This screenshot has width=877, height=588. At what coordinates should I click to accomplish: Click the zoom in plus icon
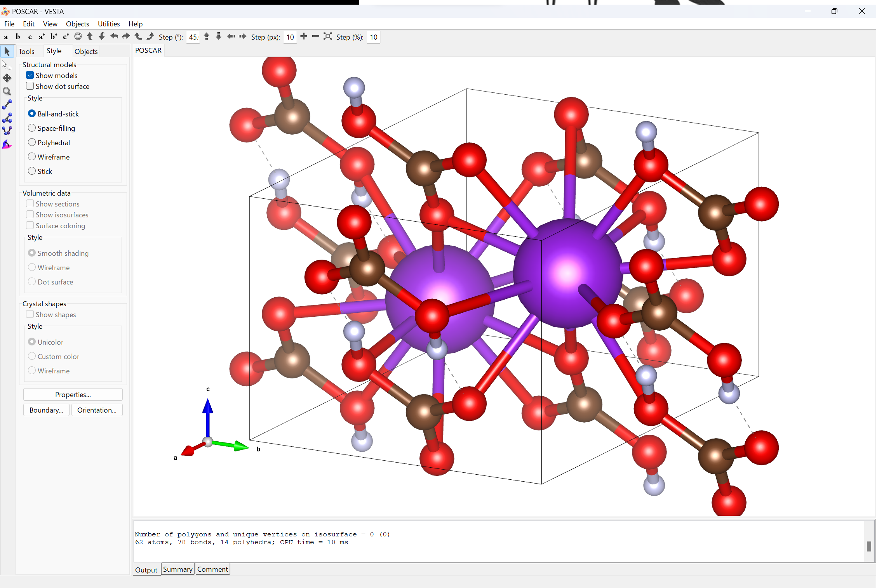(x=304, y=36)
